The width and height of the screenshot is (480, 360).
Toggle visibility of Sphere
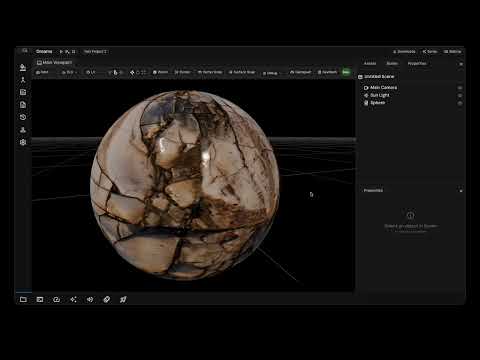tap(460, 103)
